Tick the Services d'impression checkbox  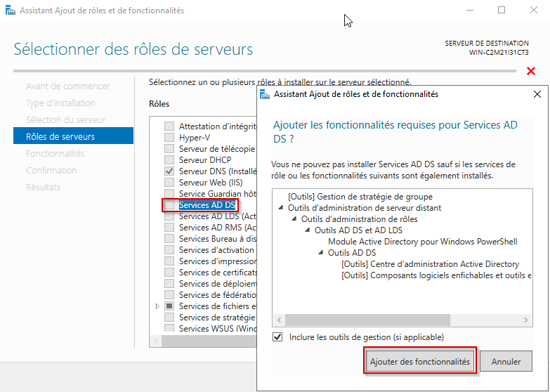tap(169, 261)
